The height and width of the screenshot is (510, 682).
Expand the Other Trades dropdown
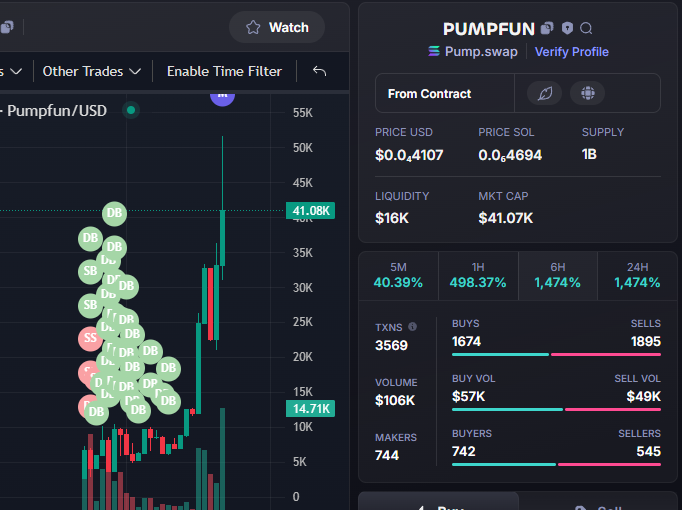click(92, 71)
